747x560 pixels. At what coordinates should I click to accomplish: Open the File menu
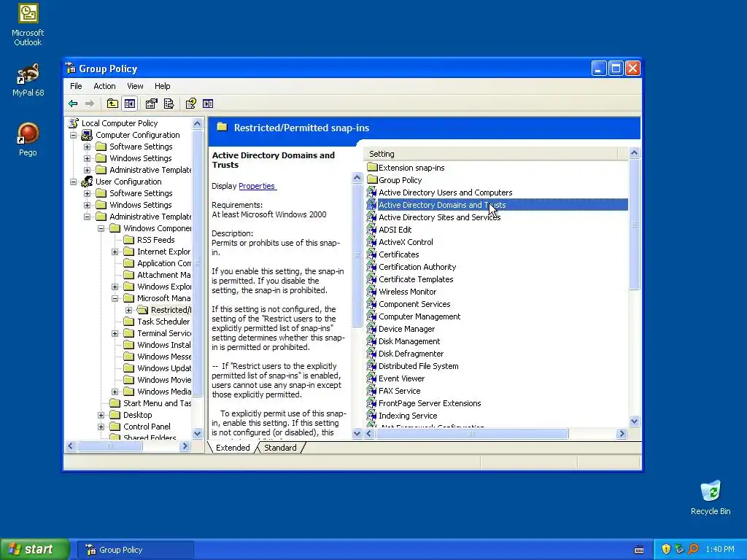coord(76,86)
